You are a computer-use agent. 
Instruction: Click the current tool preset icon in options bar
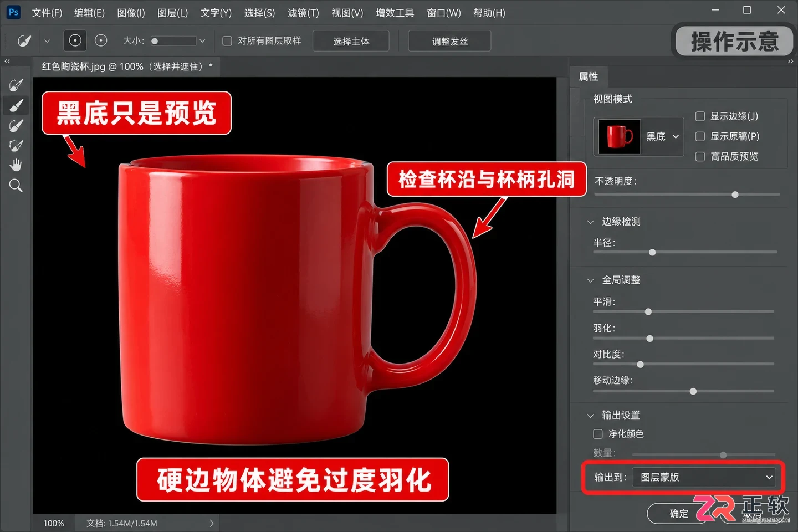[24, 40]
